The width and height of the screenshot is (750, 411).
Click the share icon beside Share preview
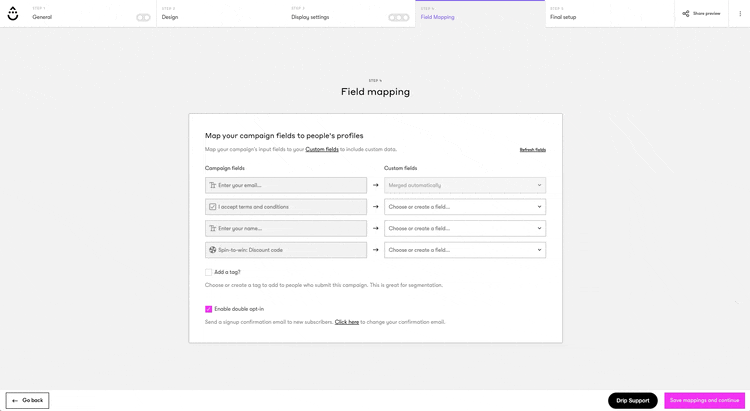pos(685,13)
